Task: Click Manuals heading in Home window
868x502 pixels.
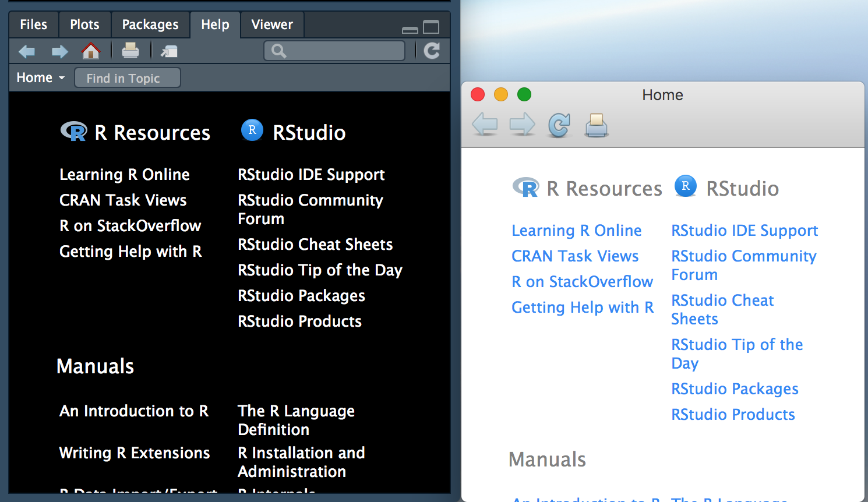Action: coord(547,459)
